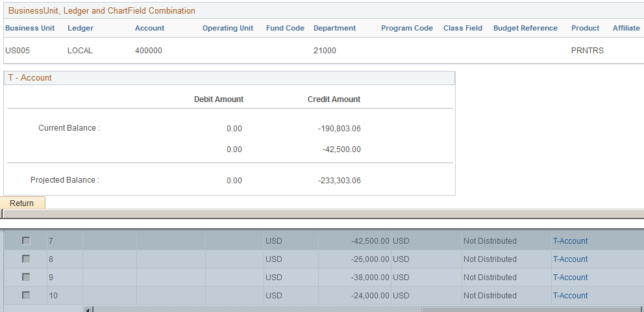Click the T - Account section title

(x=30, y=78)
